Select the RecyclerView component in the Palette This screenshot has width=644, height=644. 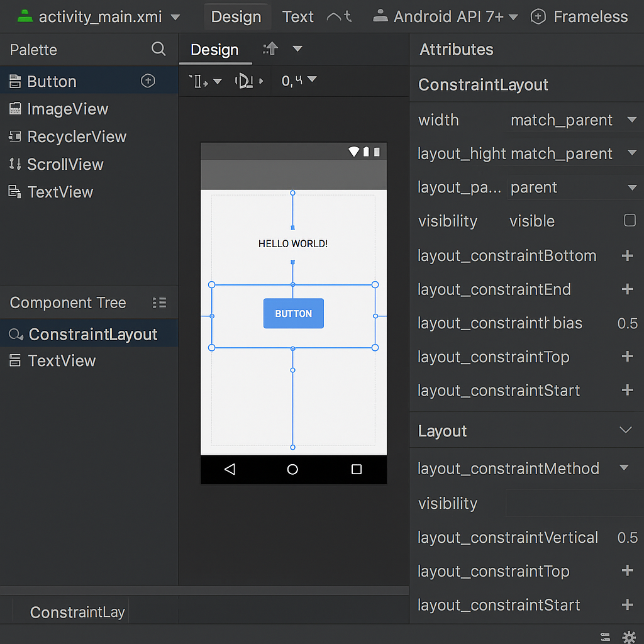[x=75, y=136]
